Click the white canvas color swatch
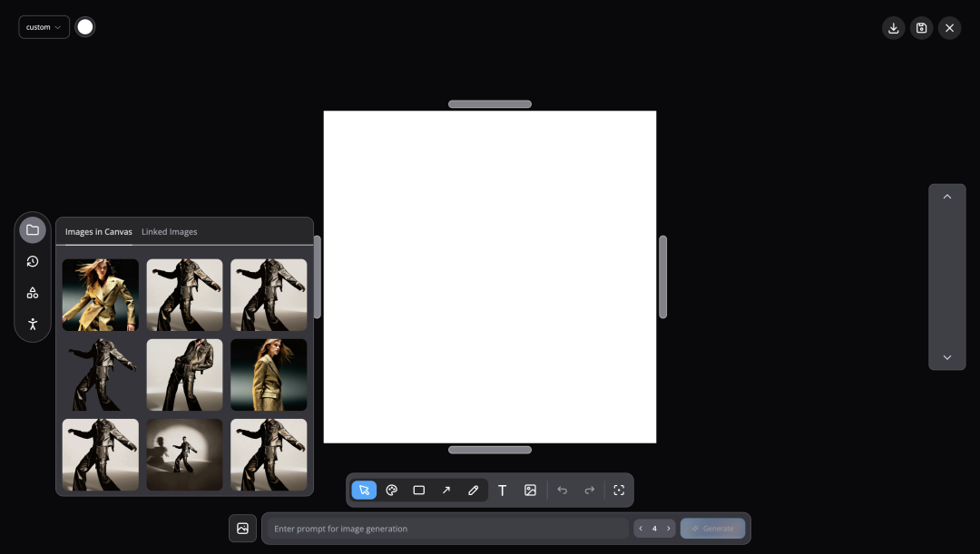Image resolution: width=980 pixels, height=554 pixels. (x=85, y=27)
